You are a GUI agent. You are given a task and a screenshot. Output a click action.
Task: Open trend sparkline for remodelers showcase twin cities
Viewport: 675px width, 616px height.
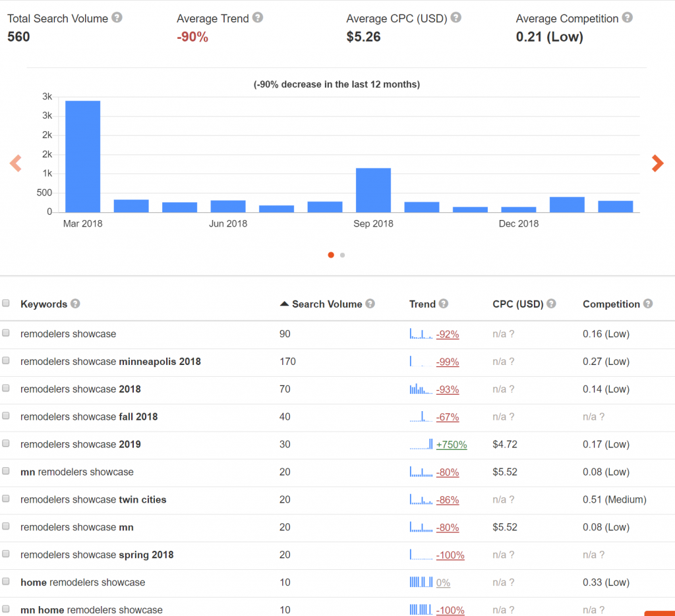[x=421, y=500]
